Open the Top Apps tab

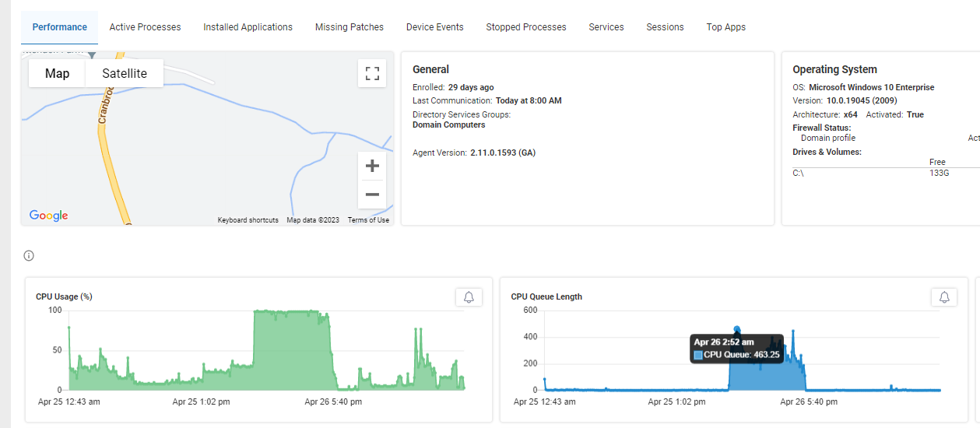click(x=725, y=27)
